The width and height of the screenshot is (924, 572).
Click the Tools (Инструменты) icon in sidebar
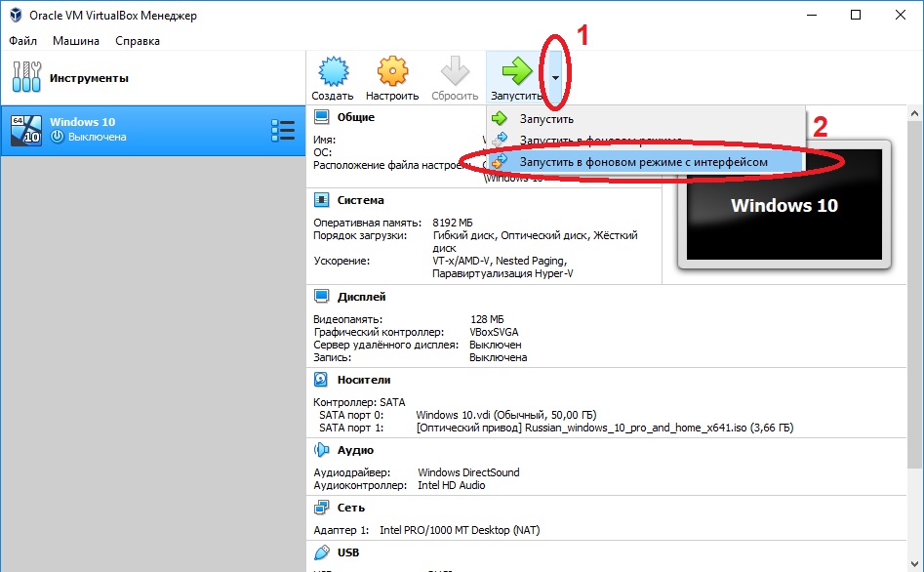pyautogui.click(x=26, y=78)
